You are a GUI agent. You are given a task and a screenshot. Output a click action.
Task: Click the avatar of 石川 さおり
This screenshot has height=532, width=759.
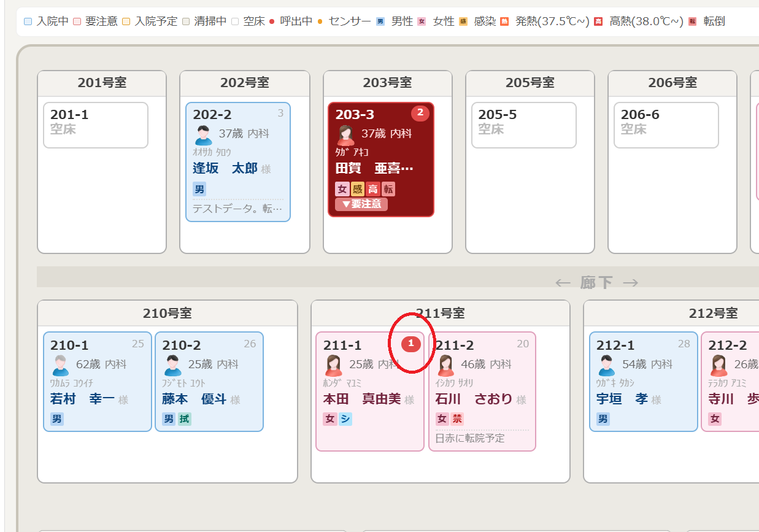pos(445,365)
